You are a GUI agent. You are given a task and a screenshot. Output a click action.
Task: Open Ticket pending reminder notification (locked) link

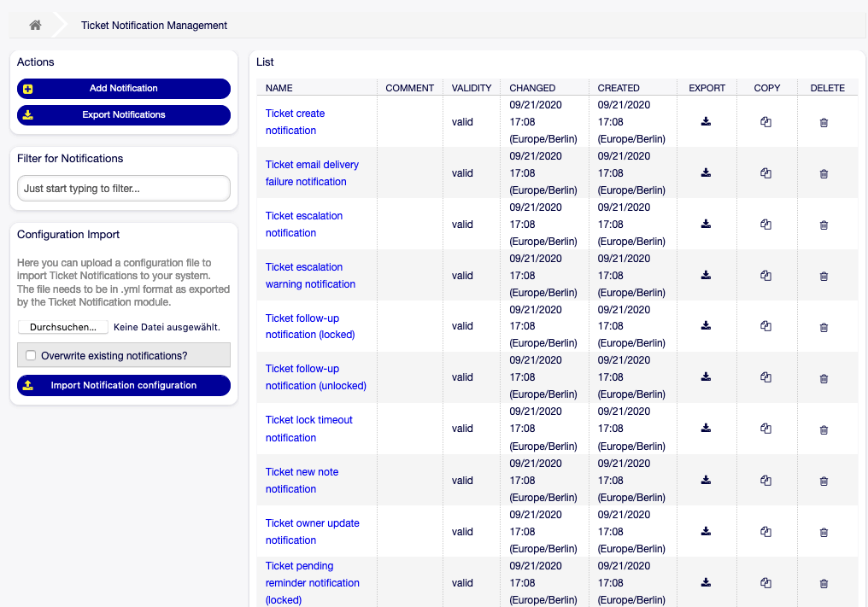[312, 583]
